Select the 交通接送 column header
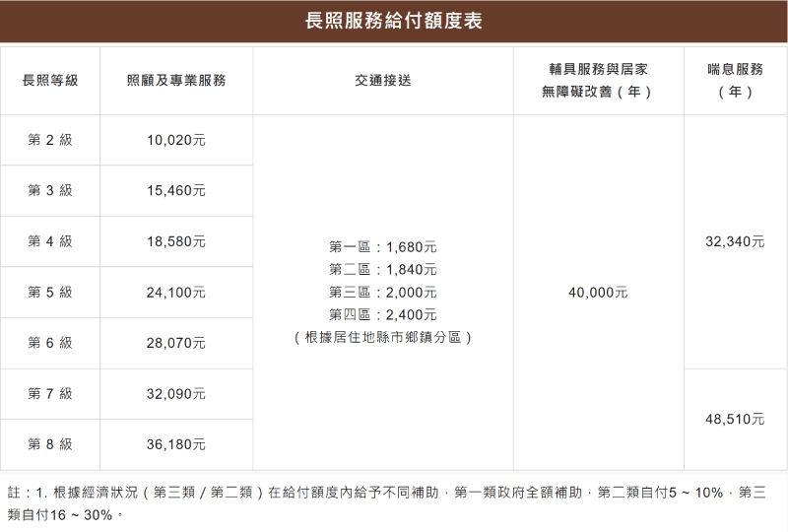788x532 pixels. tap(382, 81)
